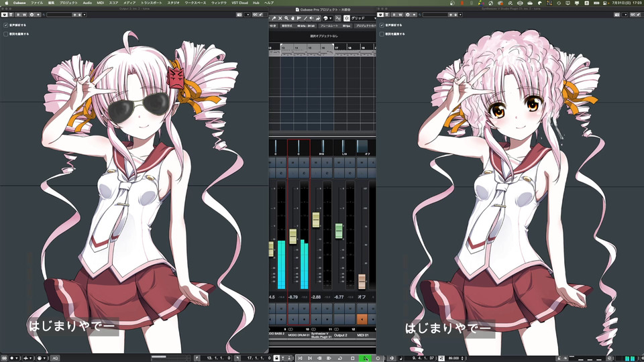This screenshot has width=644, height=362.
Task: Select the Zoom magnifier tool
Action: 286,18
